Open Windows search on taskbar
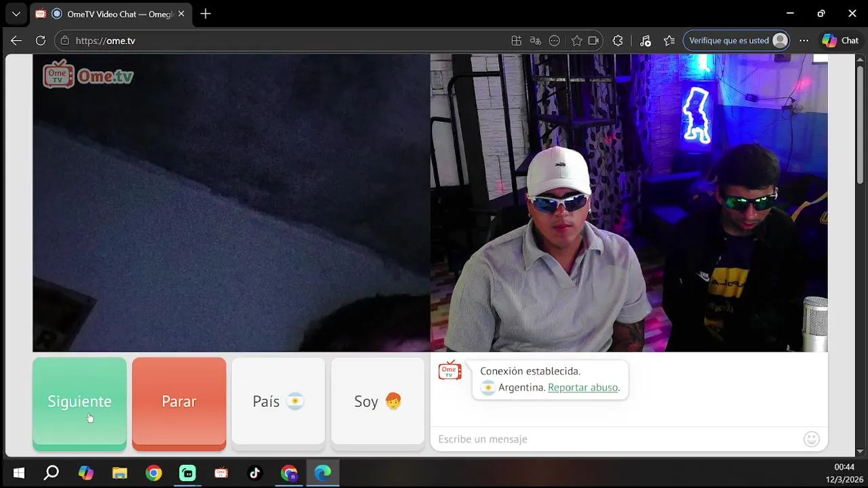The height and width of the screenshot is (488, 868). (x=52, y=473)
